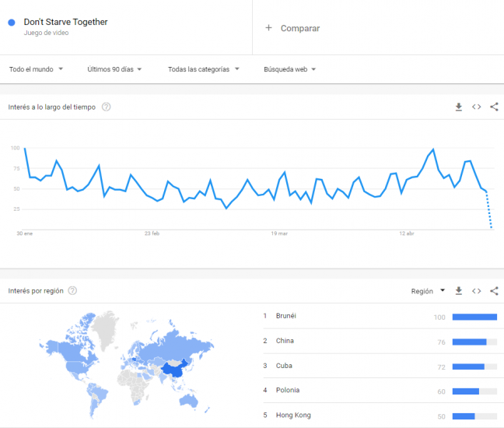The height and width of the screenshot is (428, 504).
Task: Share the interest over time chart
Action: click(x=494, y=107)
